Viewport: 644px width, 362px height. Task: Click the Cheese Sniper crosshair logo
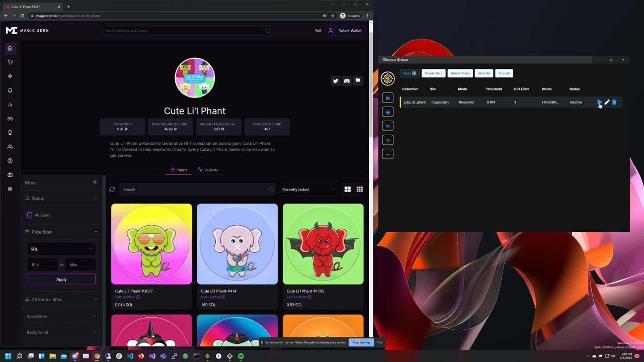tap(387, 78)
